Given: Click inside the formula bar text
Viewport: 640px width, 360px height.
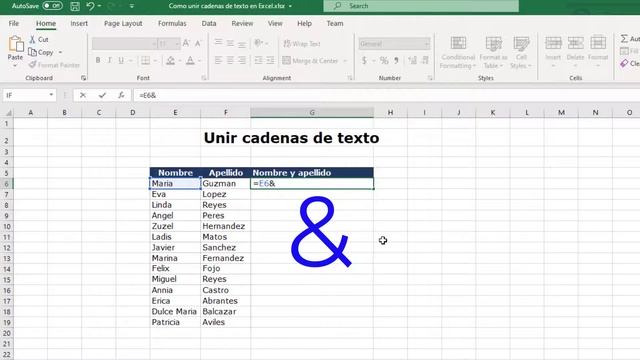Looking at the screenshot, I should point(148,95).
